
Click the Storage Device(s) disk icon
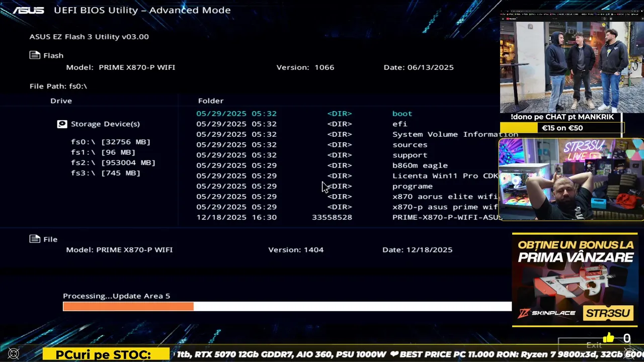pyautogui.click(x=62, y=124)
